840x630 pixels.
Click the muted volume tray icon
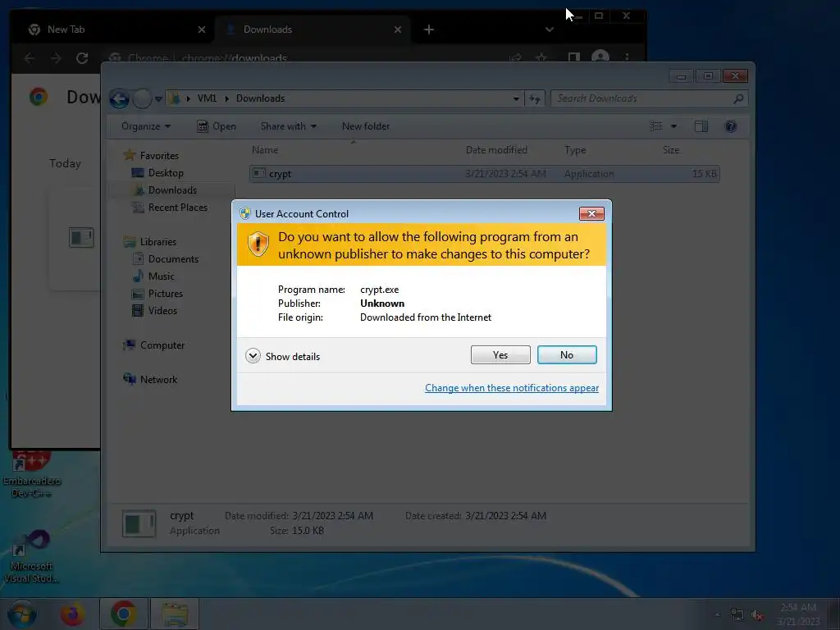(x=757, y=615)
